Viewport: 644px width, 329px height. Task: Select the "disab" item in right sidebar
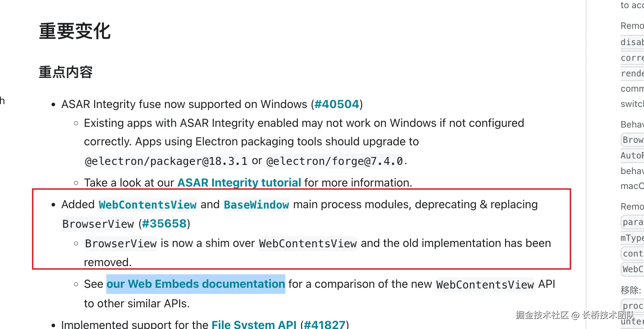[x=632, y=42]
